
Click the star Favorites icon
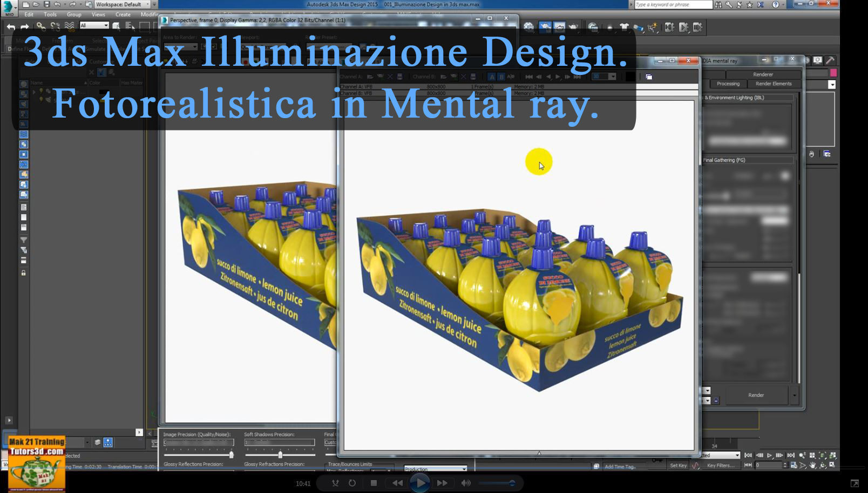(750, 4)
